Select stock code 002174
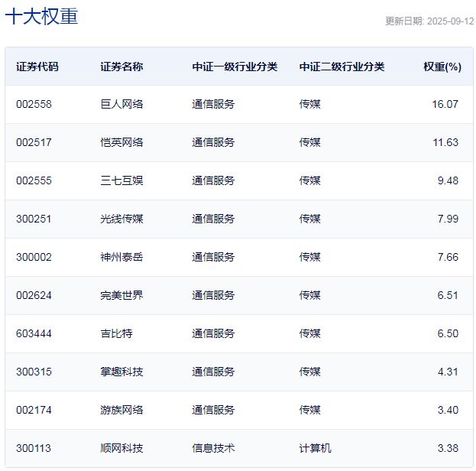The image size is (476, 471). [x=34, y=411]
